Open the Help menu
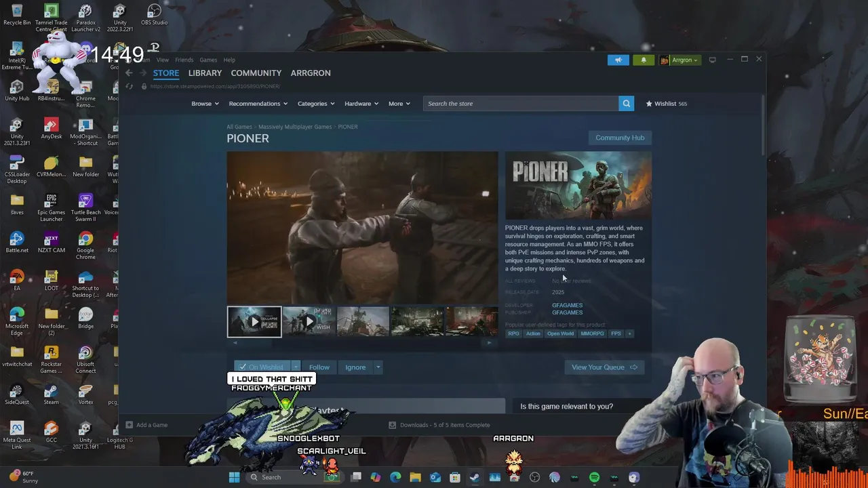The width and height of the screenshot is (868, 488). tap(229, 60)
